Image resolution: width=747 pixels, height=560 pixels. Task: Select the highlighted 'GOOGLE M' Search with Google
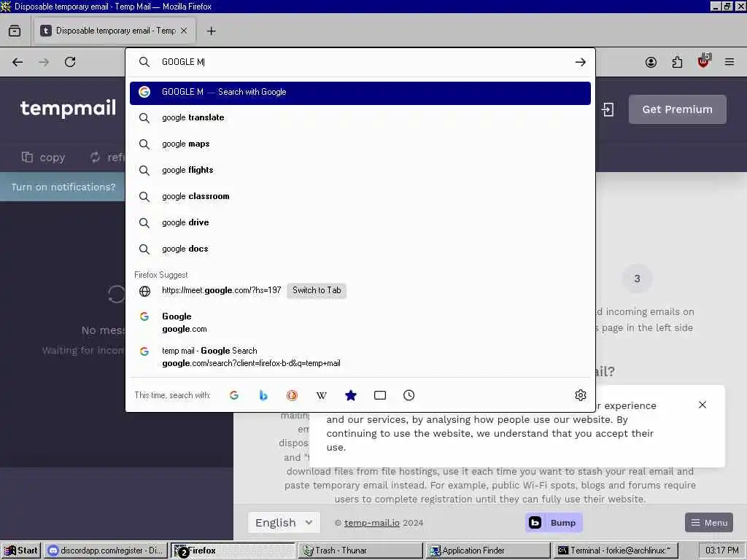[360, 93]
